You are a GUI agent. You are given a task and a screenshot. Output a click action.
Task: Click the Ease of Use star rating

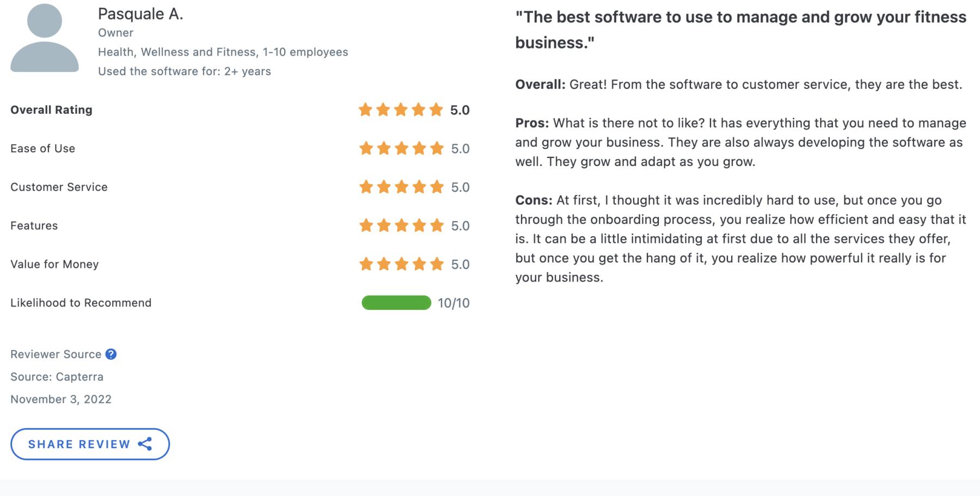pyautogui.click(x=401, y=149)
